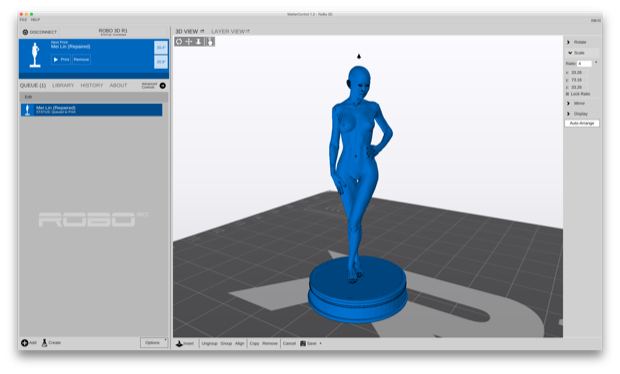Click the upper temperature readout box

click(161, 47)
